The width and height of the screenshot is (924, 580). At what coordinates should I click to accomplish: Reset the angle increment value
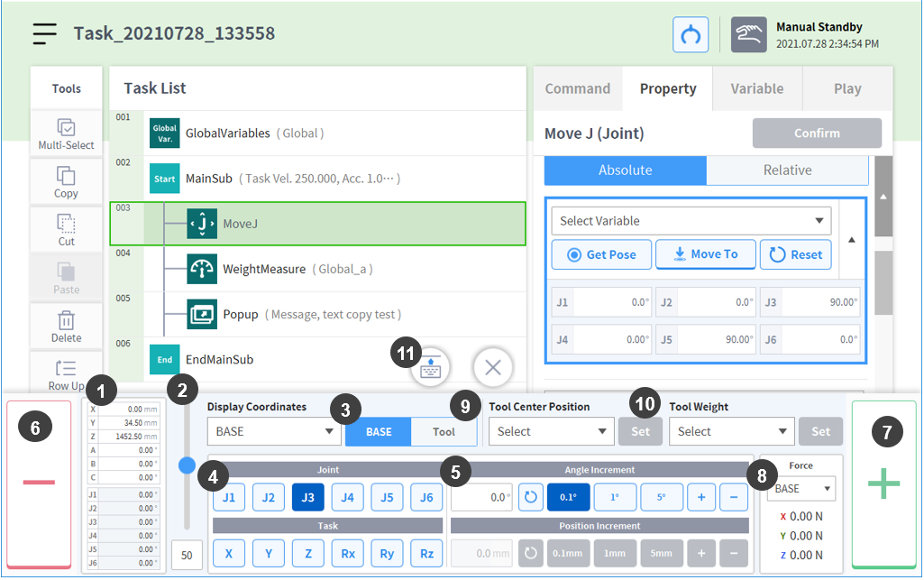point(531,497)
